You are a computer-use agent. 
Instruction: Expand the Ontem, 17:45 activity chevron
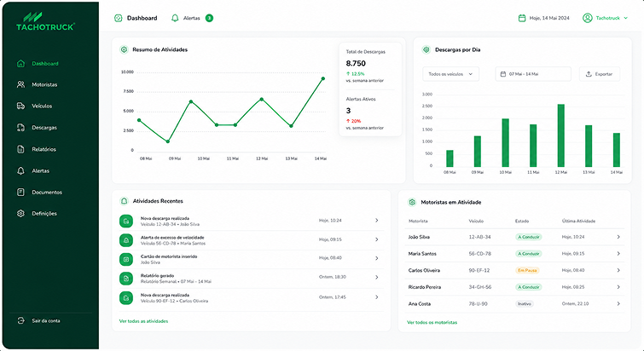pos(377,296)
